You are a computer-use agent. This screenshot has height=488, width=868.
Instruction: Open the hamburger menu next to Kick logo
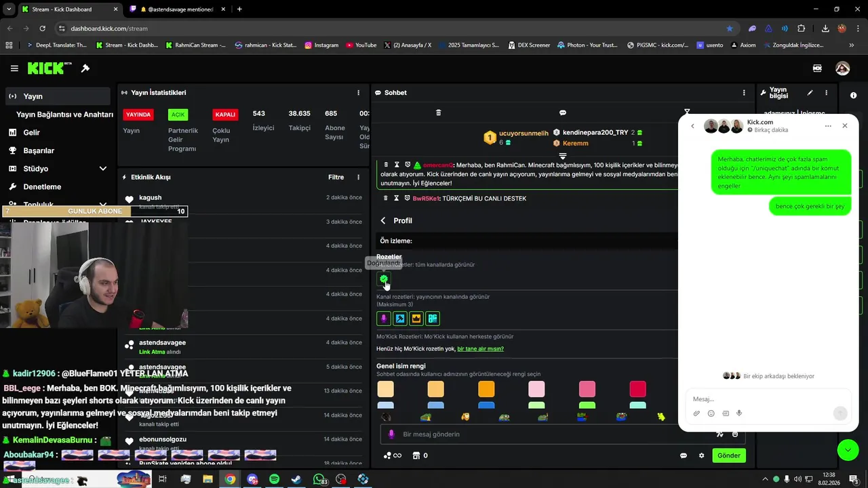[x=14, y=68]
